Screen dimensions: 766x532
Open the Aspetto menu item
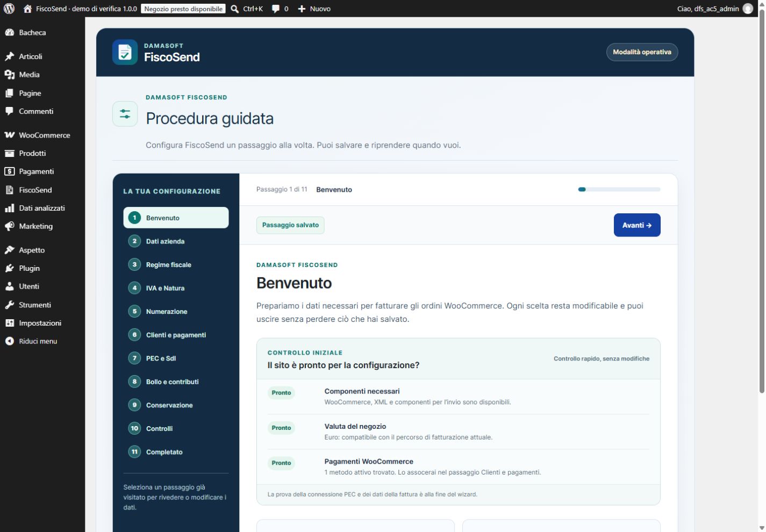[42, 250]
